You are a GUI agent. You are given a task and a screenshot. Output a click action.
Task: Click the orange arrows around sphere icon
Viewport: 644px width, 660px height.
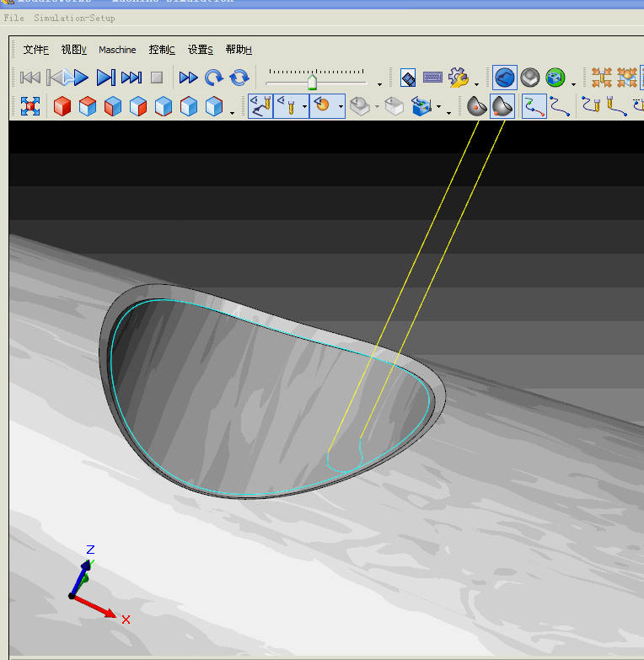(627, 78)
